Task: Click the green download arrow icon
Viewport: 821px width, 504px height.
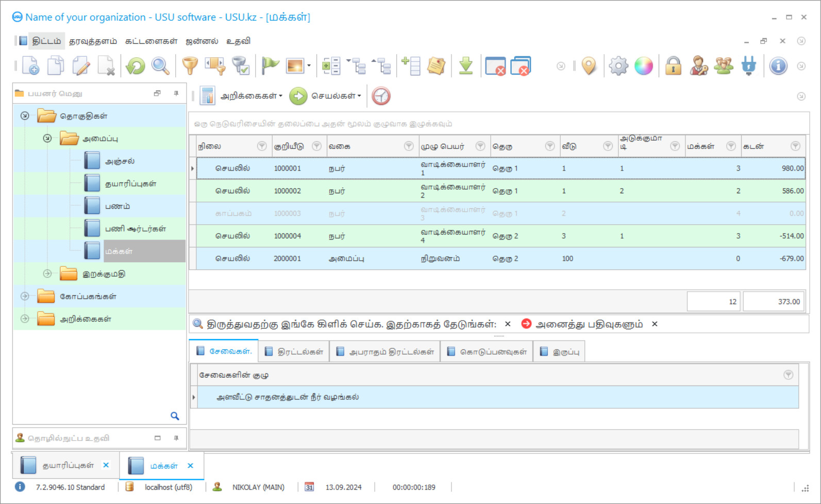Action: click(x=466, y=66)
